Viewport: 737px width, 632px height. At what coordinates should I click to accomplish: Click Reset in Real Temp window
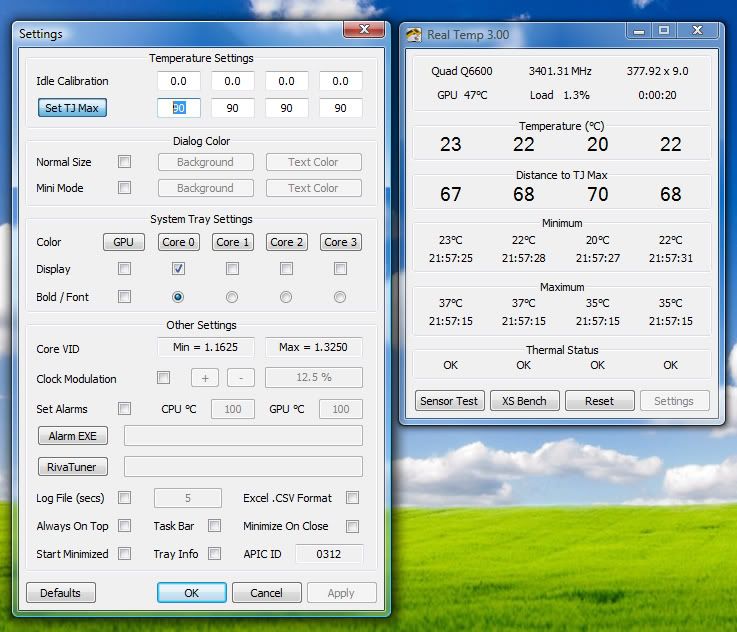[600, 401]
